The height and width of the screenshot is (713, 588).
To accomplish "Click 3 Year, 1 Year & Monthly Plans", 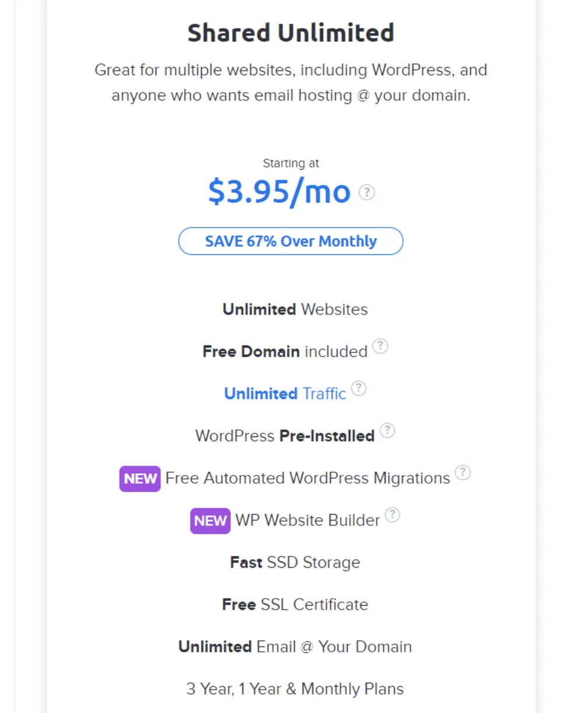I will [295, 689].
